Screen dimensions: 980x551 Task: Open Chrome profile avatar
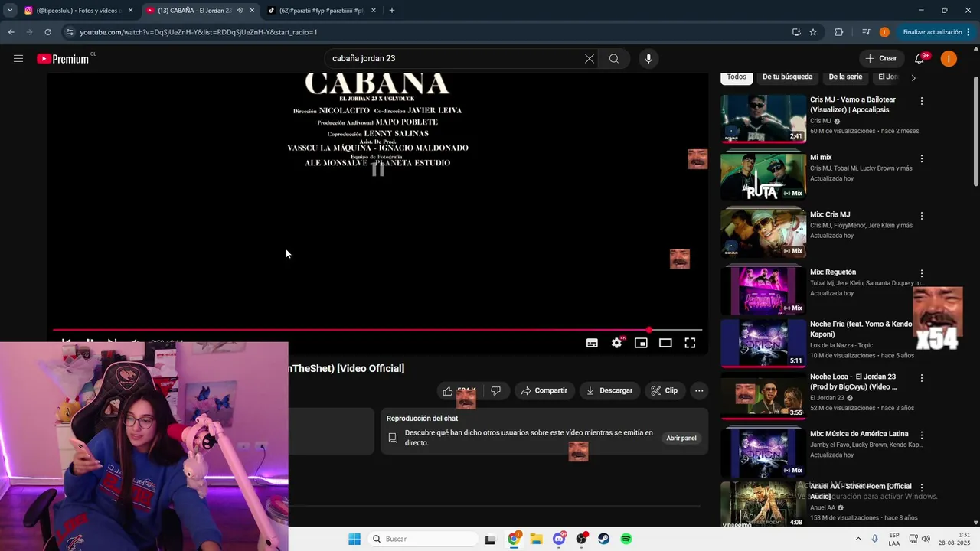(884, 32)
